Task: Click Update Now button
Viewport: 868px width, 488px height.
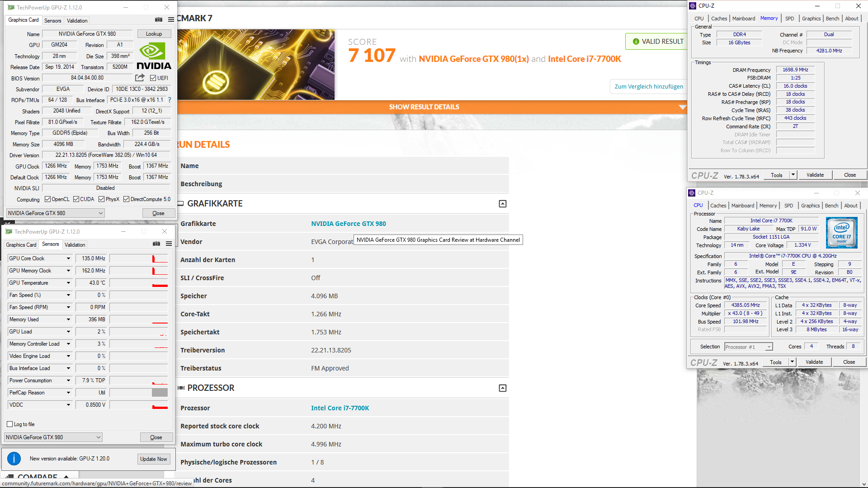Action: pyautogui.click(x=153, y=459)
